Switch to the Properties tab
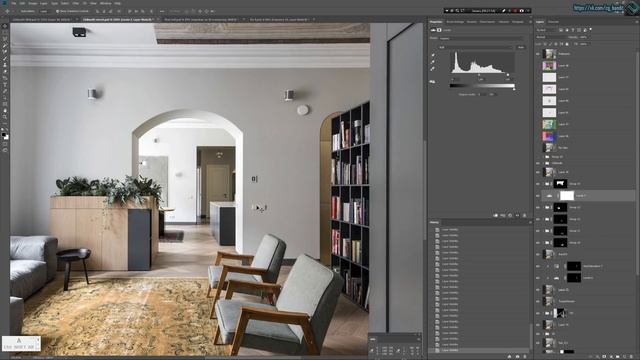The height and width of the screenshot is (360, 640). pyautogui.click(x=436, y=22)
